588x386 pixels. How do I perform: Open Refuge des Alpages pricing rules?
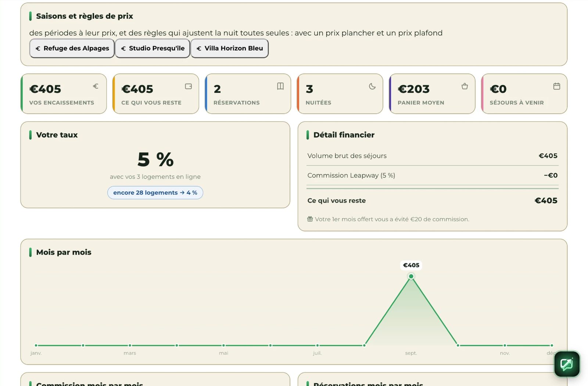72,48
